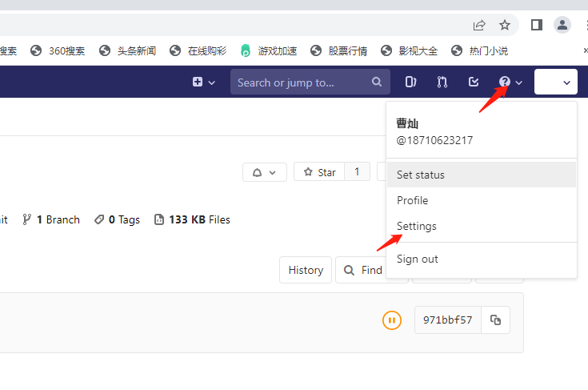The image size is (588, 390).
Task: Bookmark this page with star icon
Action: [504, 25]
